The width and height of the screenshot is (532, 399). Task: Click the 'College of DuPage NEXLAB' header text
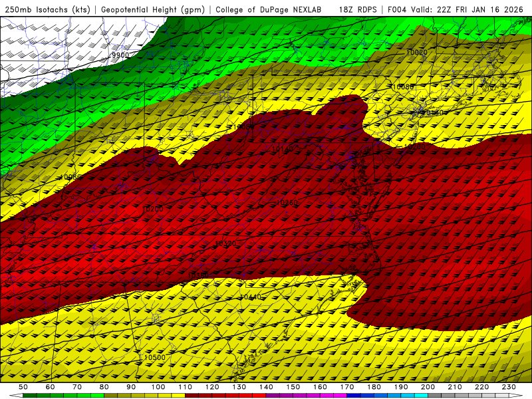269,10
